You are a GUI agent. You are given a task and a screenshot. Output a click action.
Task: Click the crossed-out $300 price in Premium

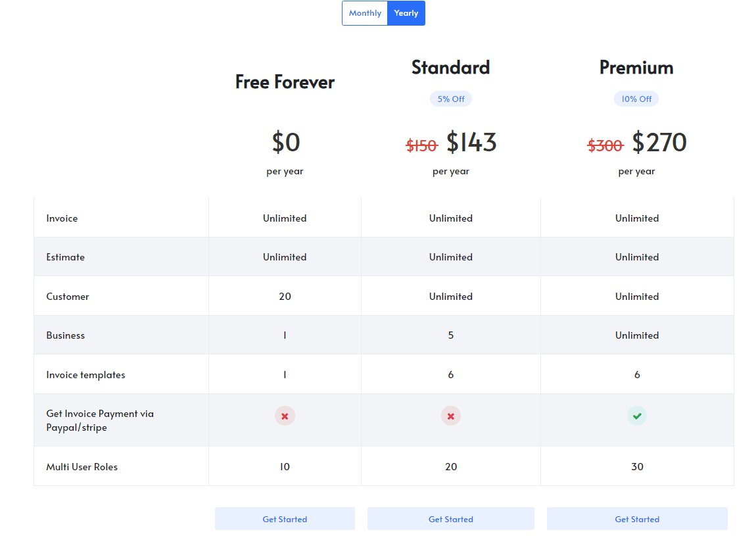tap(605, 145)
